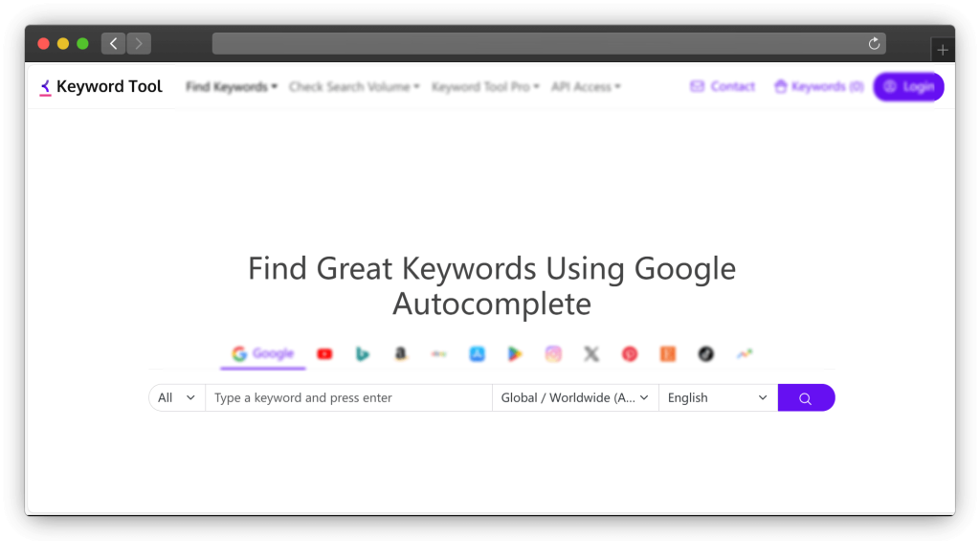The height and width of the screenshot is (541, 980).
Task: Click the Login button
Action: 908,87
